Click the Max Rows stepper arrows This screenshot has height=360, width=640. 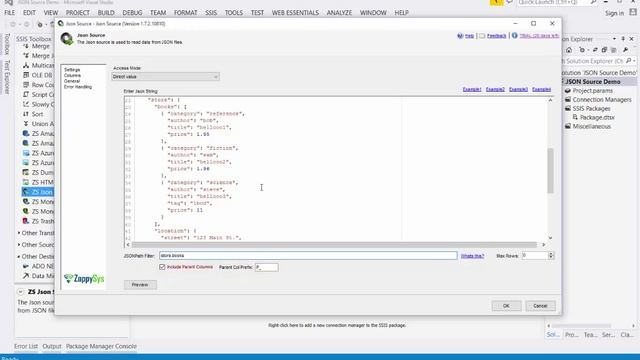(551, 256)
